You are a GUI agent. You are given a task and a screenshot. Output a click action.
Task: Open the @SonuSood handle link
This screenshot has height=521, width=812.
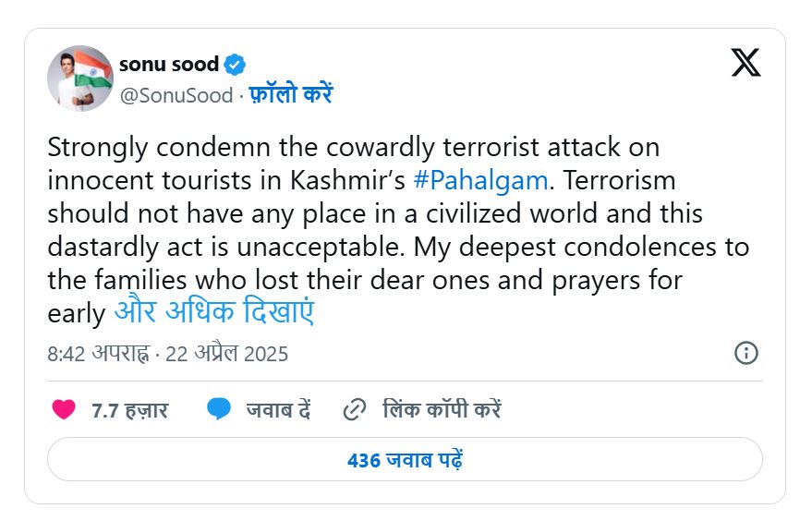176,95
